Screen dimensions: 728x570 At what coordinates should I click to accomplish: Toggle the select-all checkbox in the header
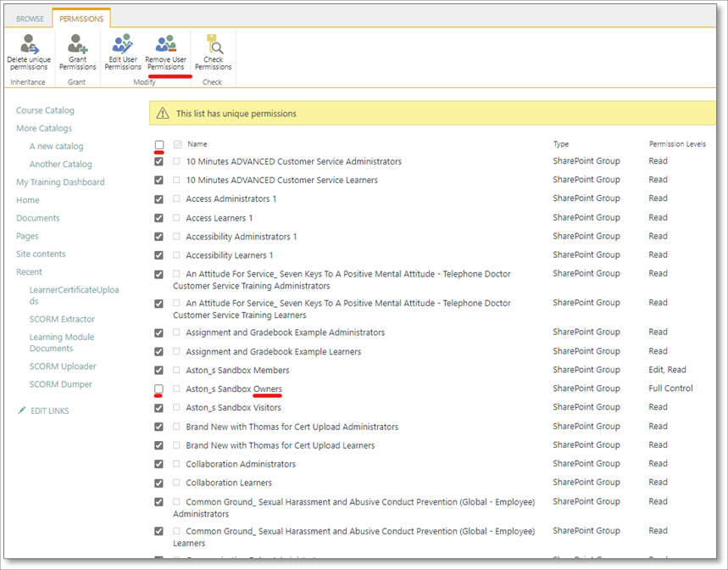coord(159,144)
